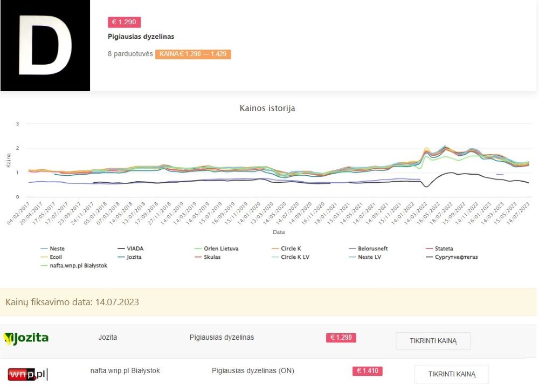Click the € 1.410 price badge
The height and width of the screenshot is (392, 539).
tap(368, 371)
